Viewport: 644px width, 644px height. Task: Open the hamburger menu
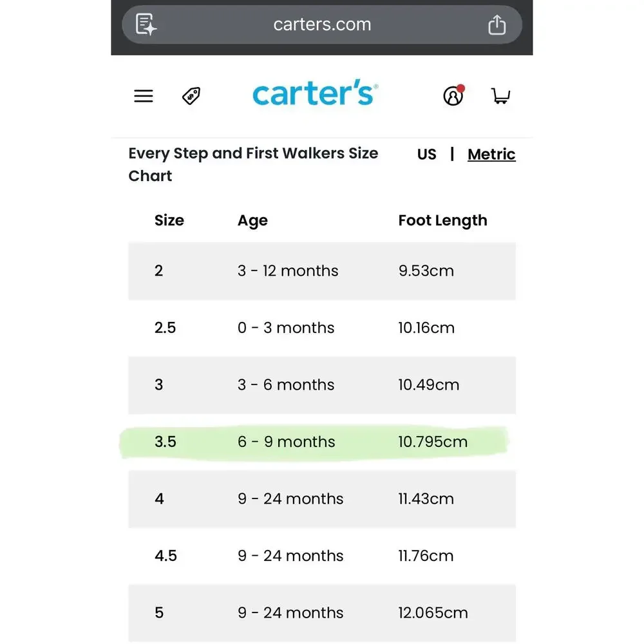click(144, 96)
